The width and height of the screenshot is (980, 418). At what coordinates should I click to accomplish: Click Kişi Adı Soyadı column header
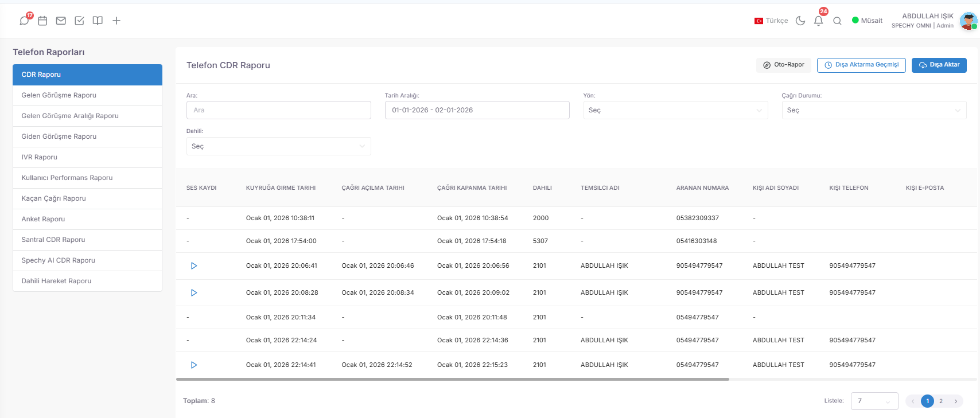click(x=776, y=188)
